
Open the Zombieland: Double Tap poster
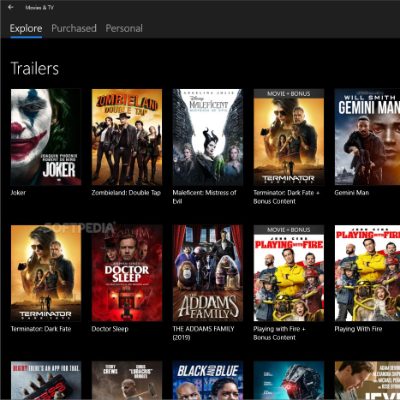[127, 137]
